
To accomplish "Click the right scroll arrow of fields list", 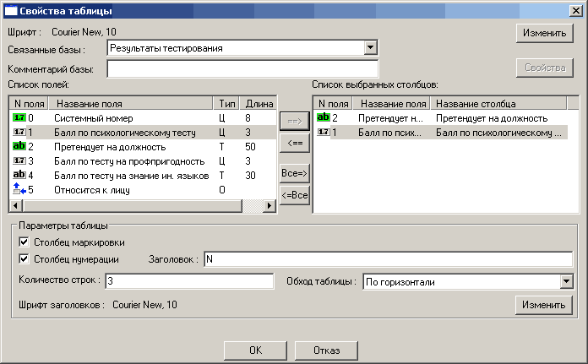I will coord(269,205).
